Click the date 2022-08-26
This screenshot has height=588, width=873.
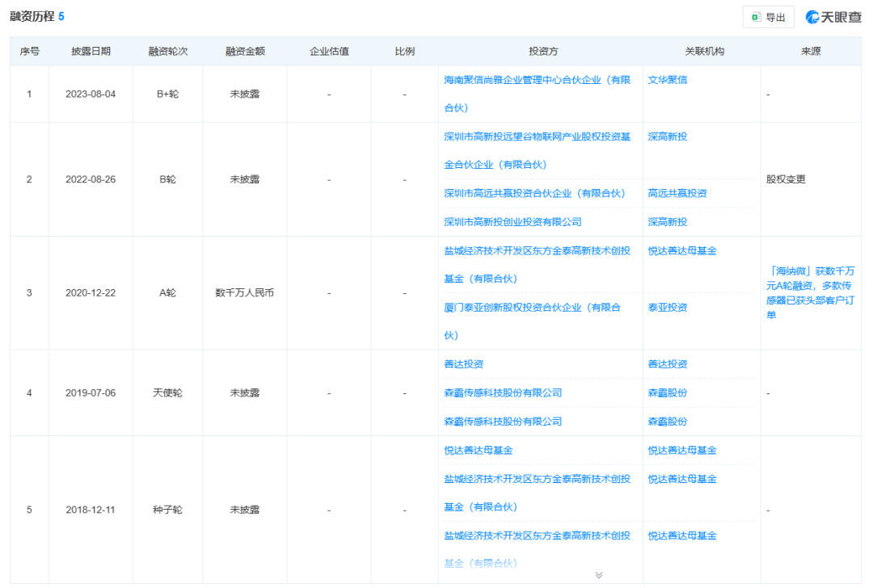pos(91,179)
